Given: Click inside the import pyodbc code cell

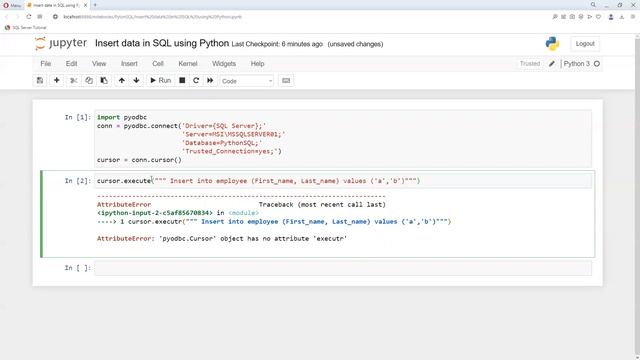Looking at the screenshot, I should pyautogui.click(x=343, y=138).
